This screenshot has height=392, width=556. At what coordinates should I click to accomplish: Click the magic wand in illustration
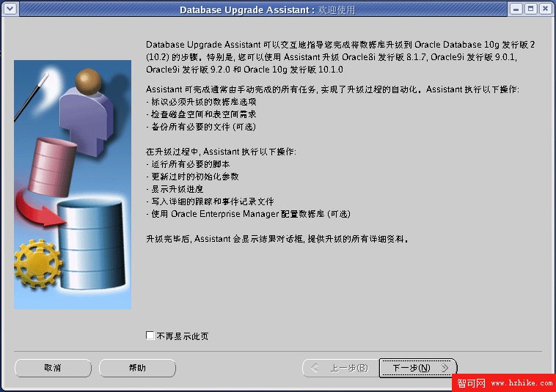32,96
